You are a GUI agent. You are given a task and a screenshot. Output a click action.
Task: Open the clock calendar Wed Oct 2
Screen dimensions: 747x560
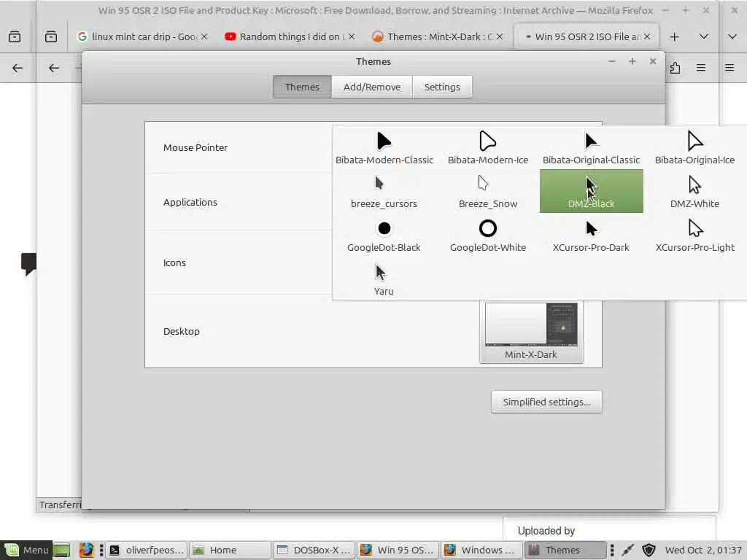click(x=703, y=550)
